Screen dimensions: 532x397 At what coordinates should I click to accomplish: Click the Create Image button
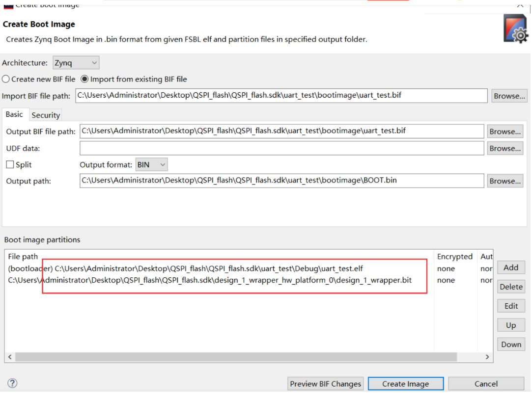coord(406,384)
